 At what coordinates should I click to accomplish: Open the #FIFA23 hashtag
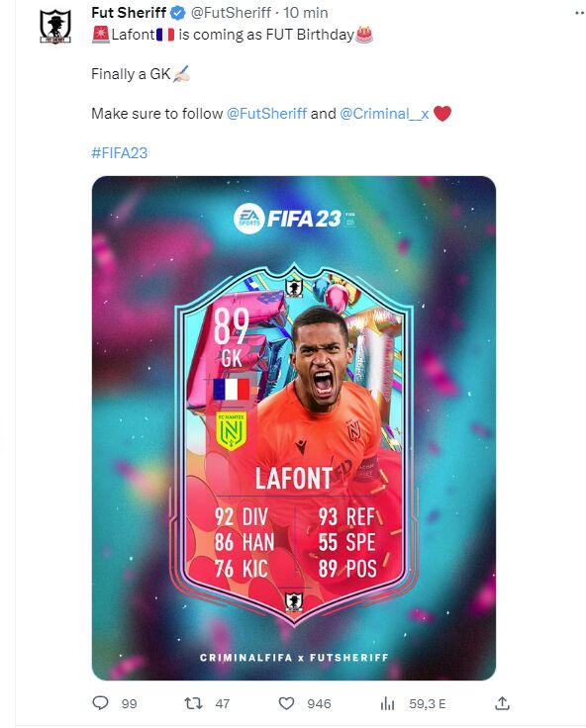[120, 152]
